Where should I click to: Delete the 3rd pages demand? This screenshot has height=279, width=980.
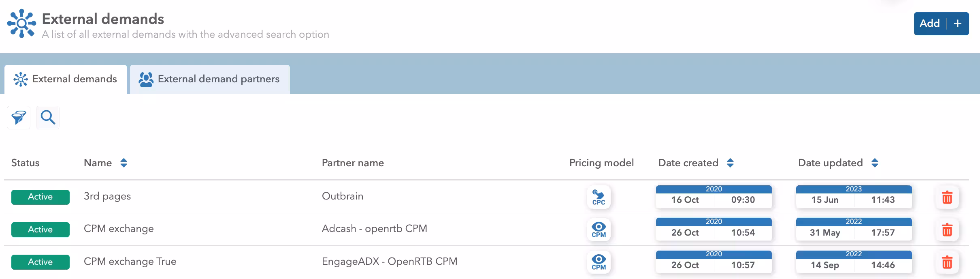click(x=947, y=197)
